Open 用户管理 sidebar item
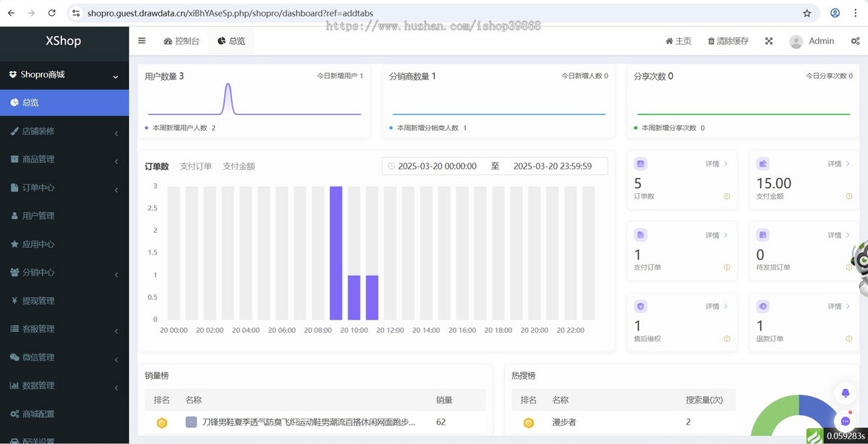 tap(64, 215)
